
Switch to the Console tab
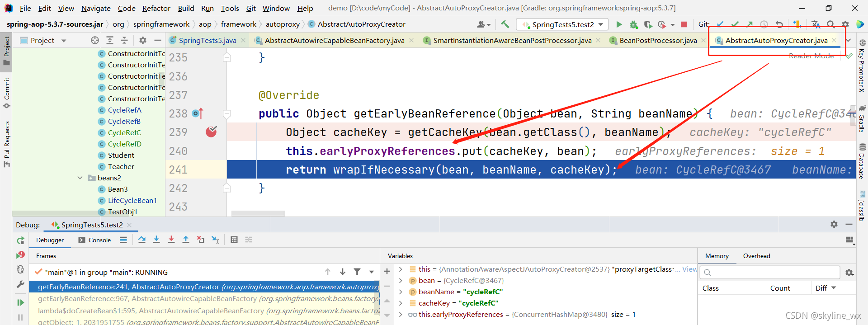pos(94,240)
